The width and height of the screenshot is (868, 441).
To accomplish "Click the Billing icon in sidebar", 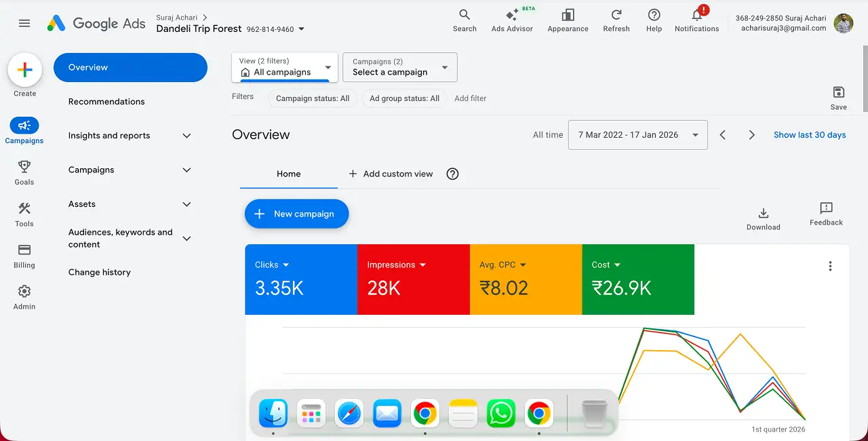I will pos(24,256).
